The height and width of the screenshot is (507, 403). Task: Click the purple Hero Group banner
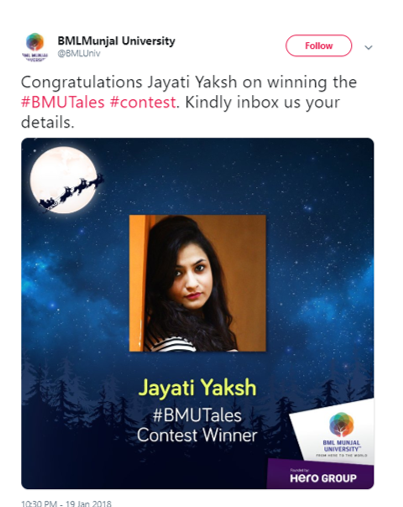point(320,474)
